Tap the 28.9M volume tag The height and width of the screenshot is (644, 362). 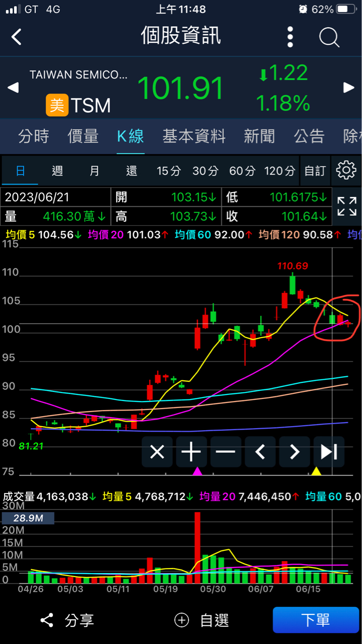[x=28, y=518]
